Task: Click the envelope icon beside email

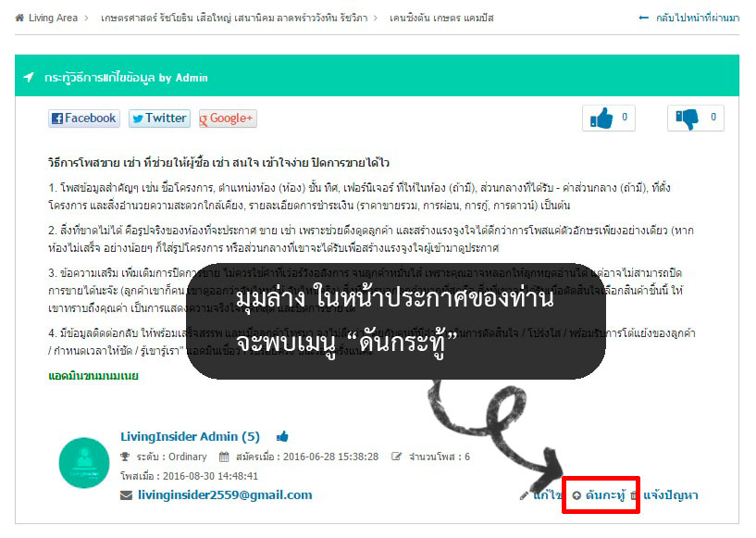Action: point(127,495)
